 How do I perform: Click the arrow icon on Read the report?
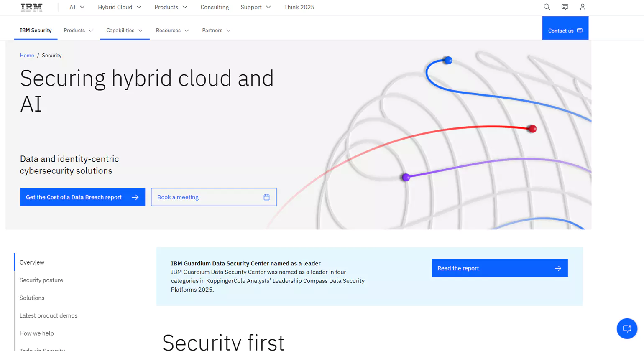(x=558, y=268)
